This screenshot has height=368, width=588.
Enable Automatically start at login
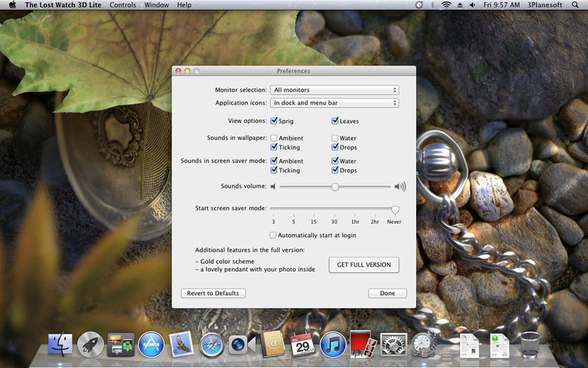click(x=273, y=235)
